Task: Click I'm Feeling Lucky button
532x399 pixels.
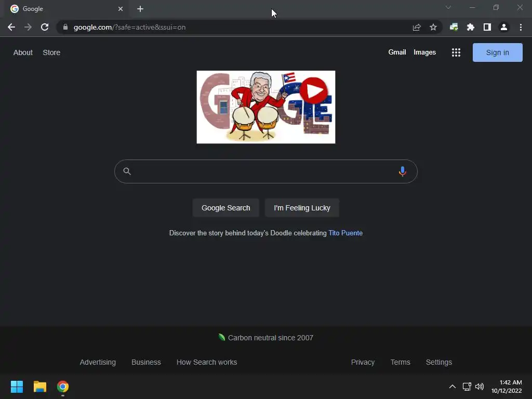Action: click(x=302, y=208)
